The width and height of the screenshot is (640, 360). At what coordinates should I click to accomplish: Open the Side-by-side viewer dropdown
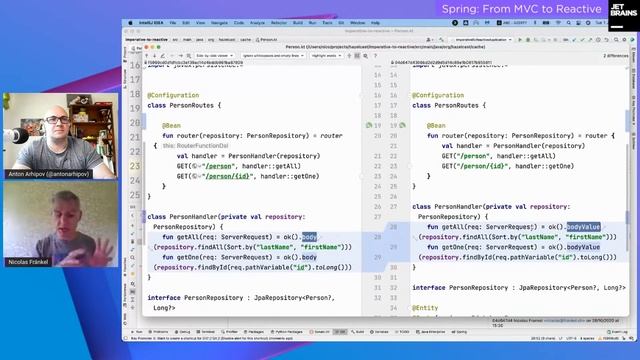214,56
